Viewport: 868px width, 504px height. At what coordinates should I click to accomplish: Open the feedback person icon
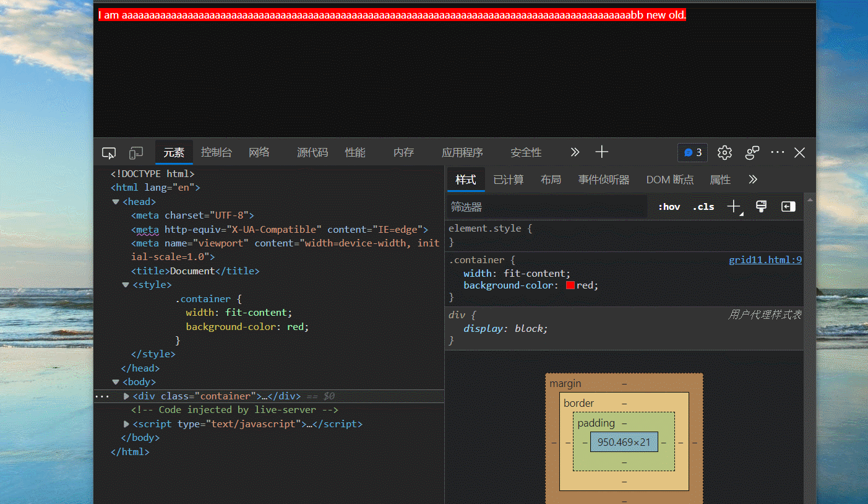tap(752, 152)
